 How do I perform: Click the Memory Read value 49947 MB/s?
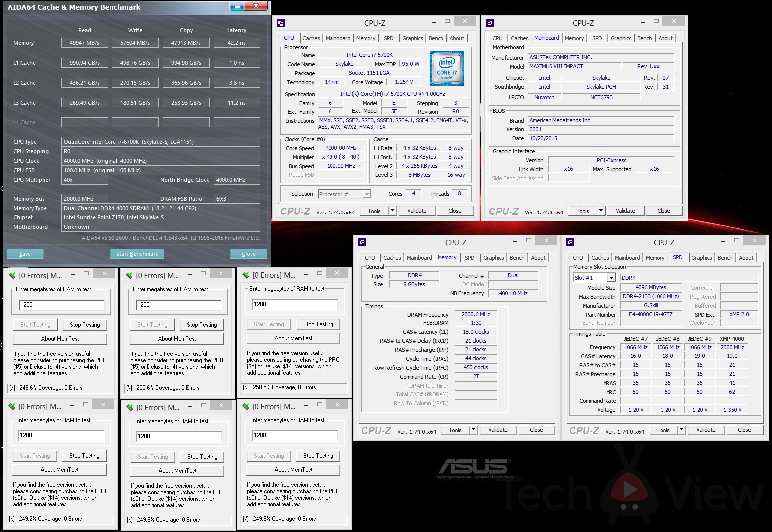coord(85,43)
